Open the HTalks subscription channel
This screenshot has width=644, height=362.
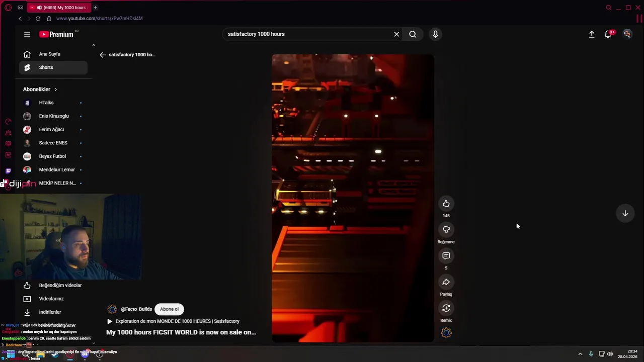coord(53,103)
